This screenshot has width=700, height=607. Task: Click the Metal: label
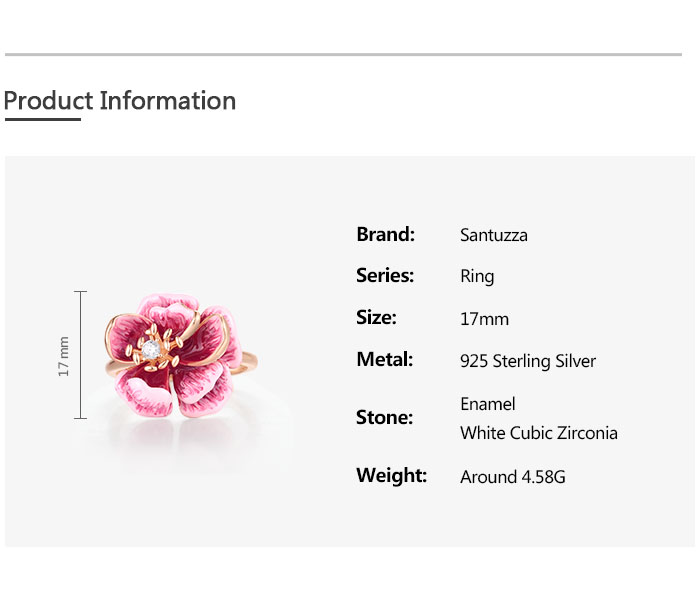(384, 360)
